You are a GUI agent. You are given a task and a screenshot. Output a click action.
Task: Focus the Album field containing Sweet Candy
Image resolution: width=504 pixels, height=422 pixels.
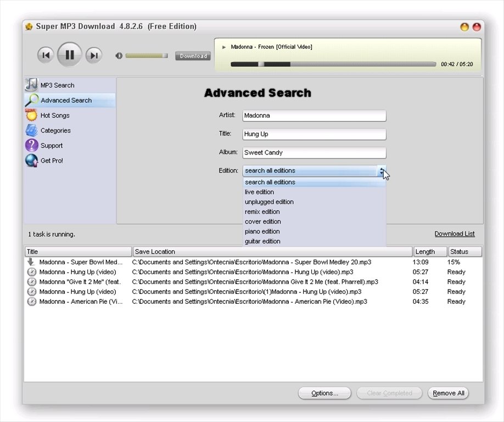point(314,153)
